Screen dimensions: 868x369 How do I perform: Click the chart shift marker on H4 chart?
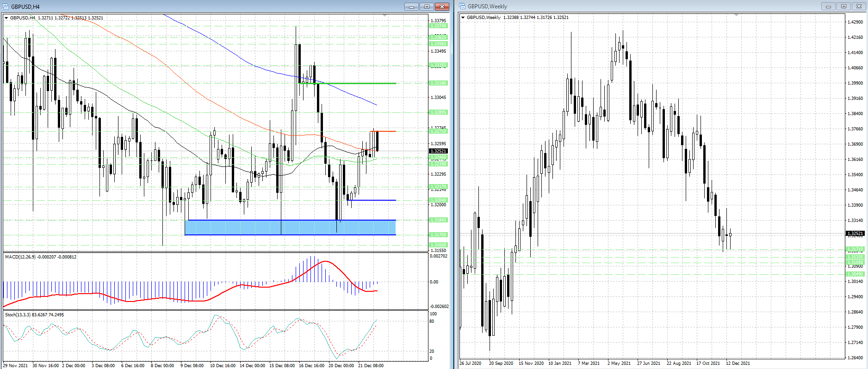[385, 16]
